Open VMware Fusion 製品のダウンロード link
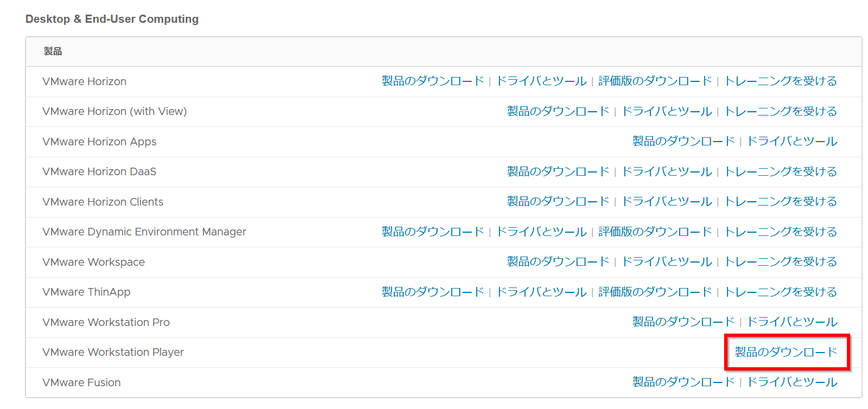The width and height of the screenshot is (868, 409). point(683,382)
